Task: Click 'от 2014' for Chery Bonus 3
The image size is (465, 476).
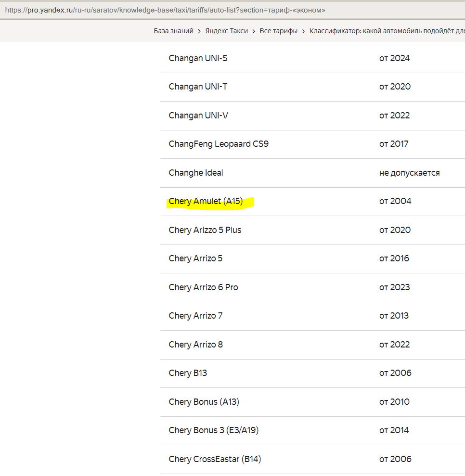Action: click(x=394, y=430)
